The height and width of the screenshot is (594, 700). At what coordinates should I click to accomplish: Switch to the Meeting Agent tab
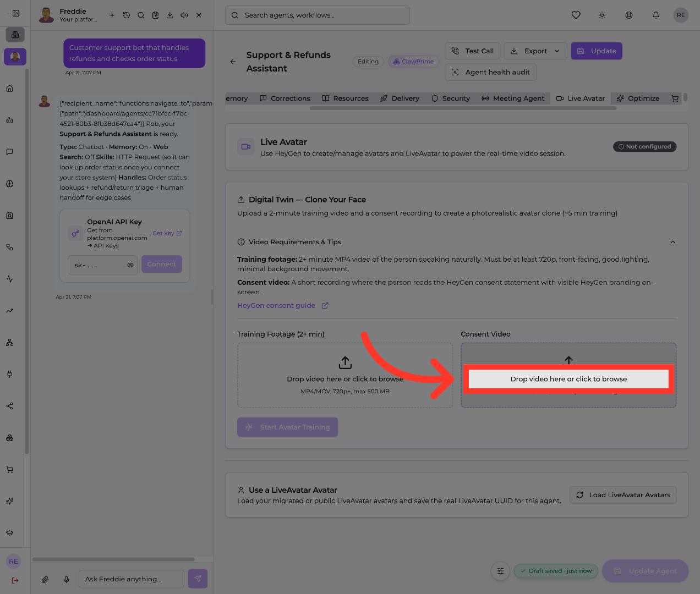[x=513, y=98]
